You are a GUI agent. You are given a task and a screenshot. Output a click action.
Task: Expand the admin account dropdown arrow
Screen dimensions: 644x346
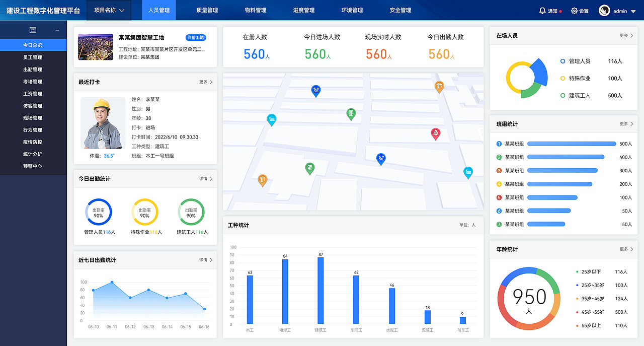(633, 11)
